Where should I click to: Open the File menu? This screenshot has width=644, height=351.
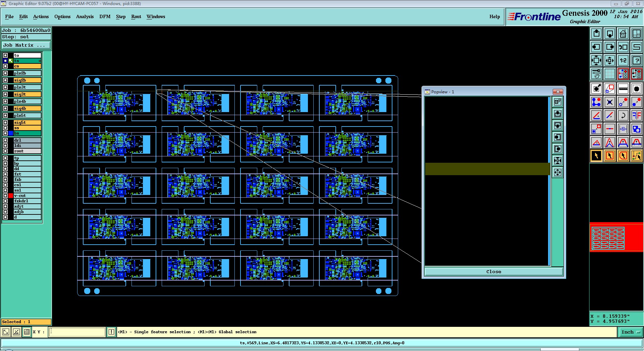click(9, 16)
